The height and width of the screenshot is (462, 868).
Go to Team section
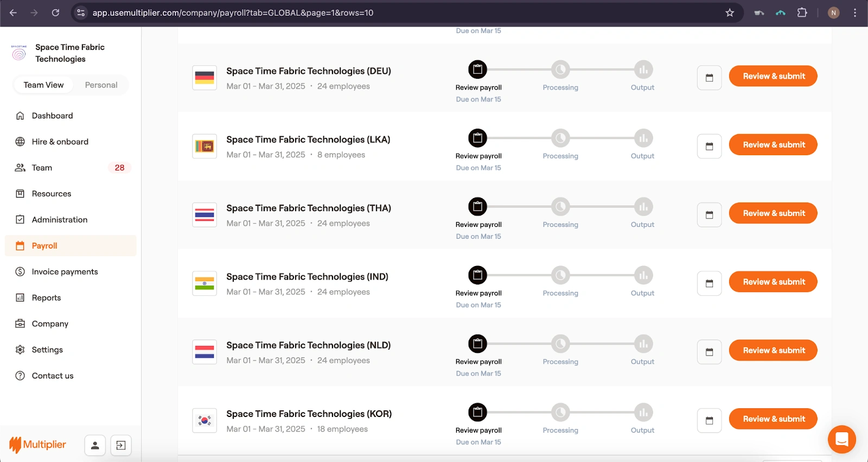click(71, 168)
